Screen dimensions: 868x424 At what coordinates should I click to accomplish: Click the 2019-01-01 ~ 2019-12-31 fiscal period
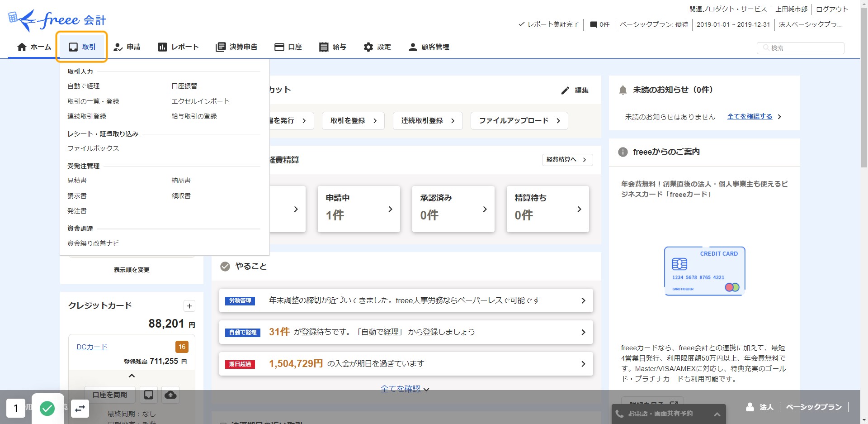(x=733, y=24)
